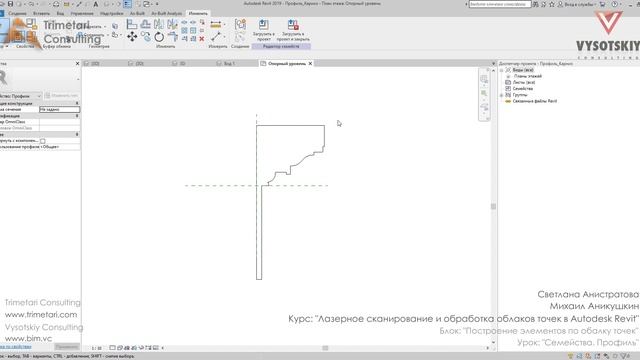Select the Offset tool in the Modify panel

click(x=145, y=24)
